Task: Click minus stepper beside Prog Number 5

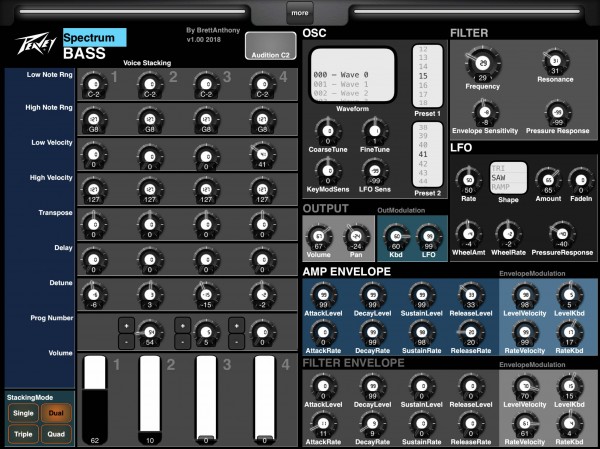Action: click(183, 341)
